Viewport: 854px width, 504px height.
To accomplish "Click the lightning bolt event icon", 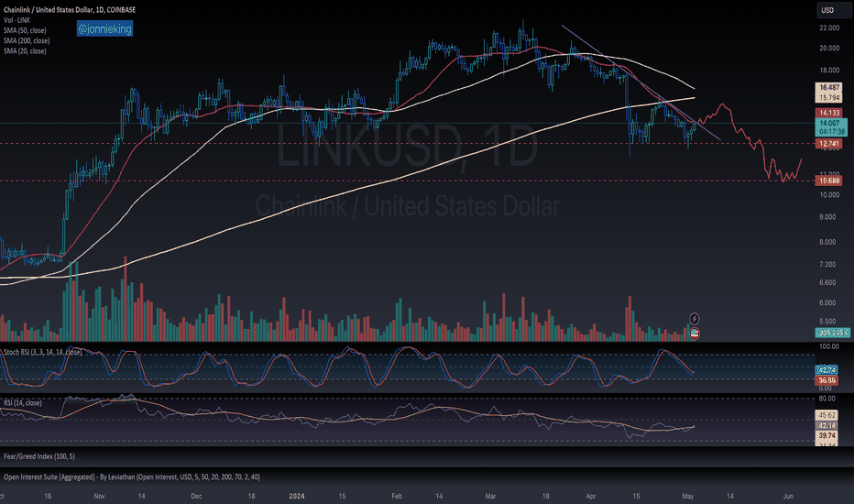I will coord(694,318).
